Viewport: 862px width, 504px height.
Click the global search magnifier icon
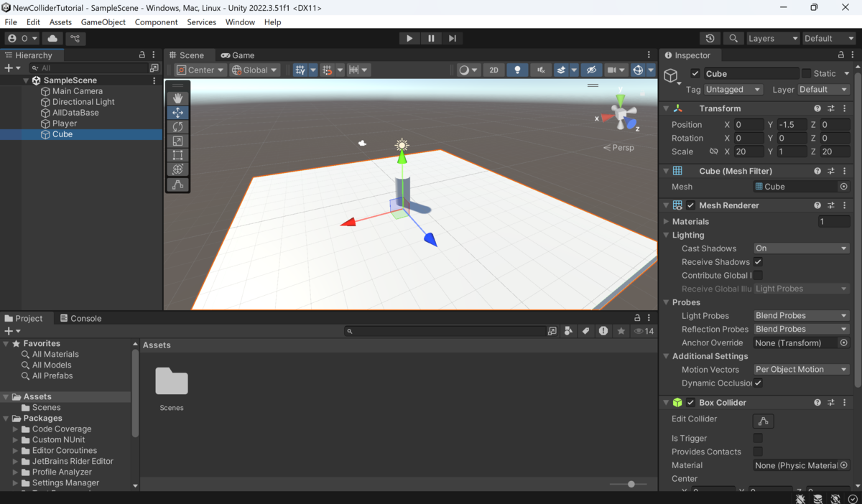tap(733, 38)
